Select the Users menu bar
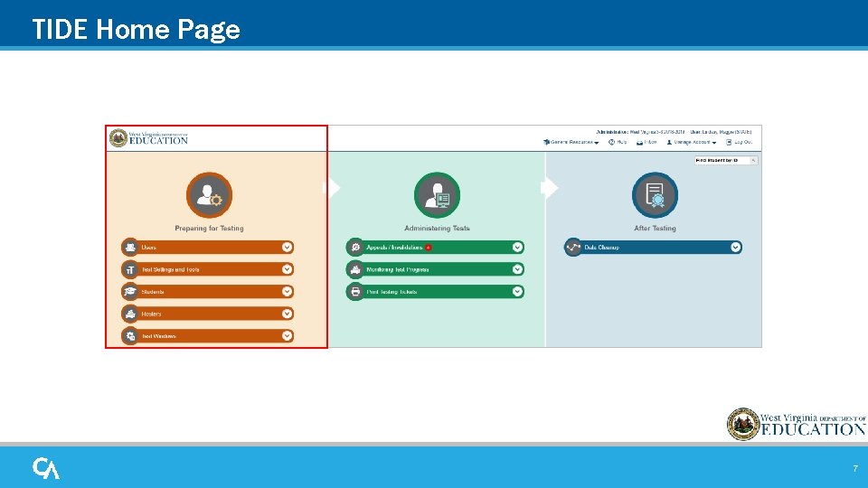This screenshot has height=488, width=868. click(208, 248)
